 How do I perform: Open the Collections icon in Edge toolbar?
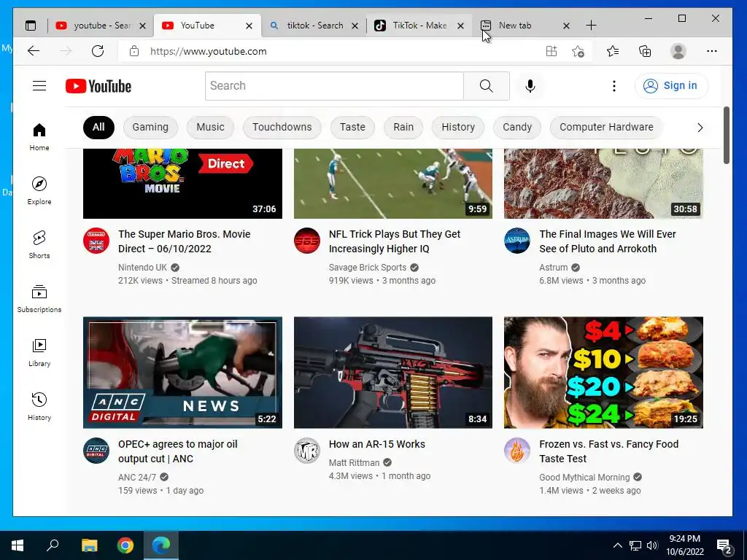[645, 51]
